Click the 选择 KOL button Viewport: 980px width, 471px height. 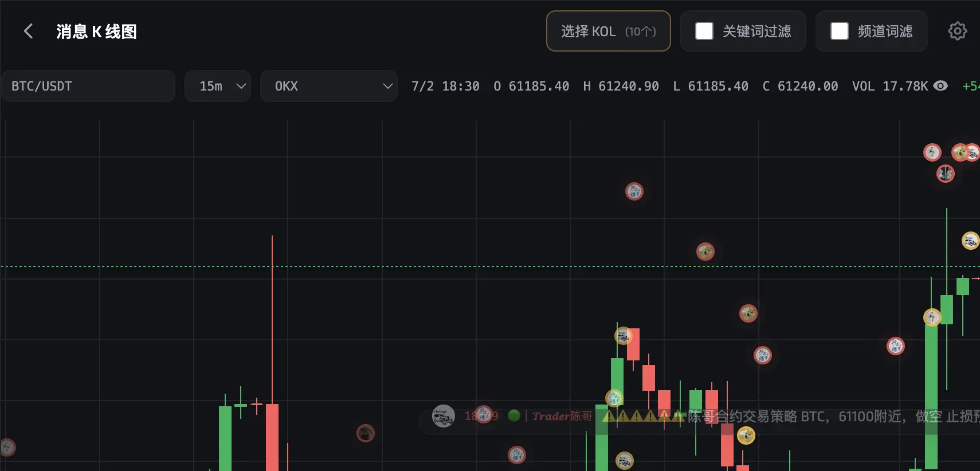[609, 31]
